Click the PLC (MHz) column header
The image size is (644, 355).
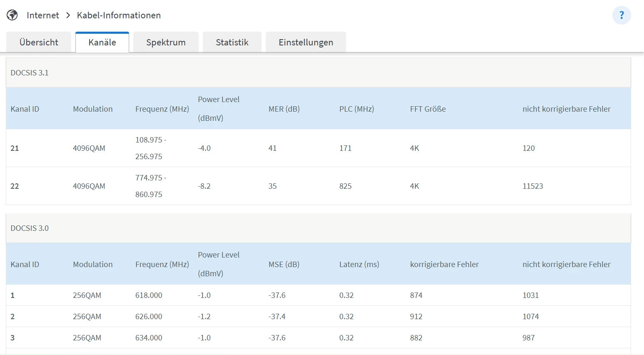coord(357,109)
